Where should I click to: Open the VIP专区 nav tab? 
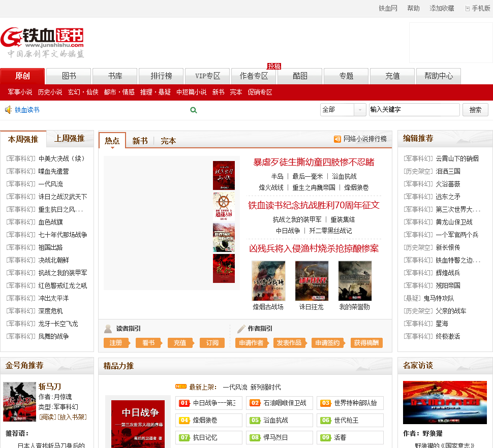point(207,76)
